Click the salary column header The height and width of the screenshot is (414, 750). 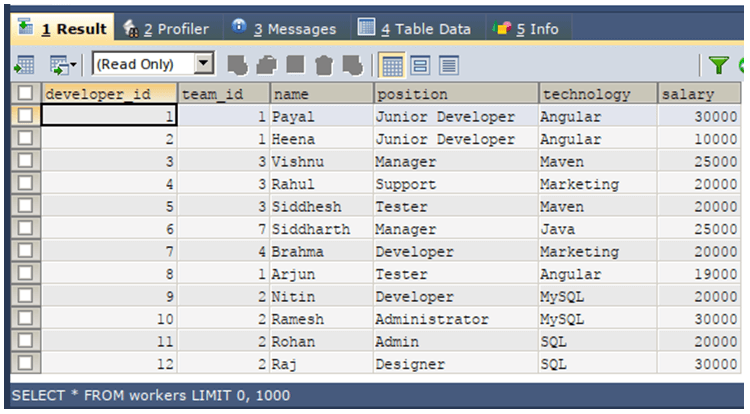point(699,94)
